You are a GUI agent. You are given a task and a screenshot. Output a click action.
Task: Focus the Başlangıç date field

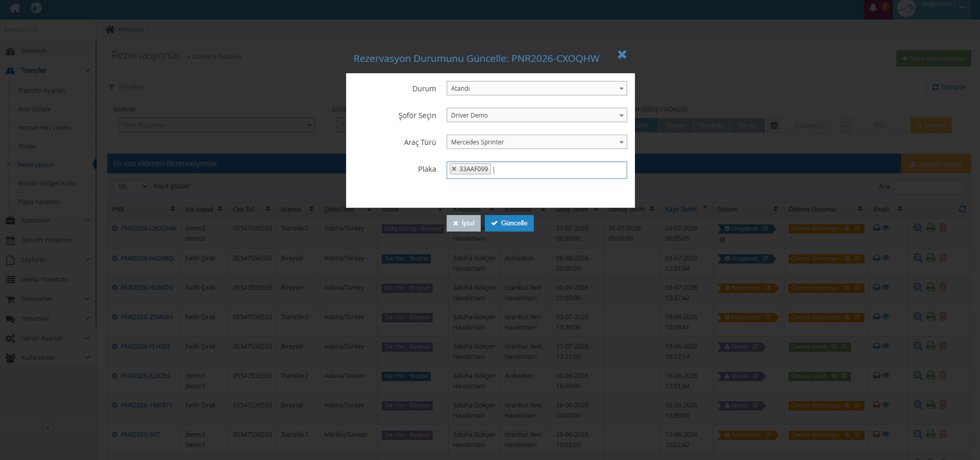(x=809, y=125)
